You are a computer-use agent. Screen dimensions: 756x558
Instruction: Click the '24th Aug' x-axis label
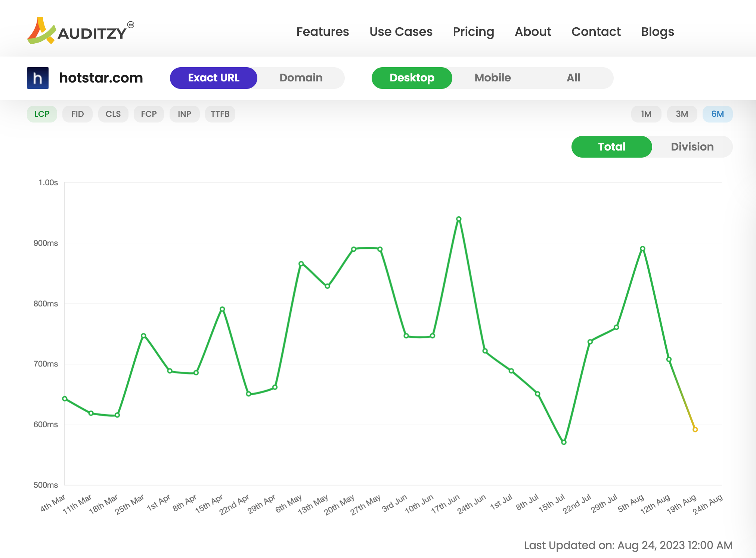[x=707, y=505]
